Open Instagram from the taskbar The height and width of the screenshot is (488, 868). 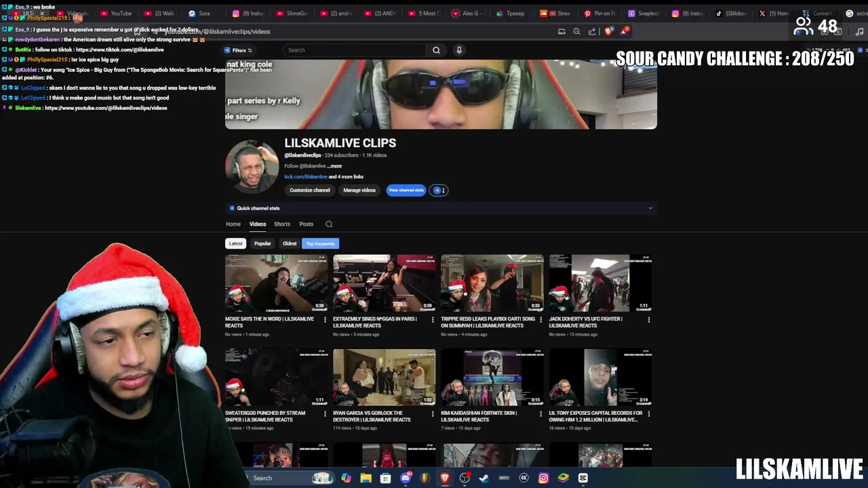(543, 479)
